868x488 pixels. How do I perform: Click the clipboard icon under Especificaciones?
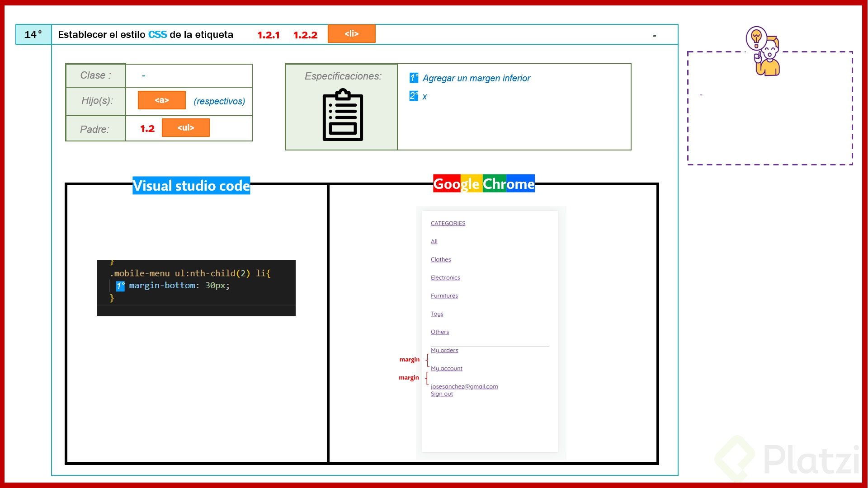point(342,114)
